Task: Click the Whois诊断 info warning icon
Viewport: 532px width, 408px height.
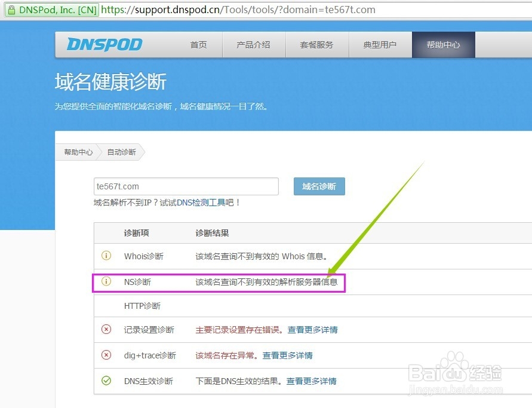Action: (106, 256)
